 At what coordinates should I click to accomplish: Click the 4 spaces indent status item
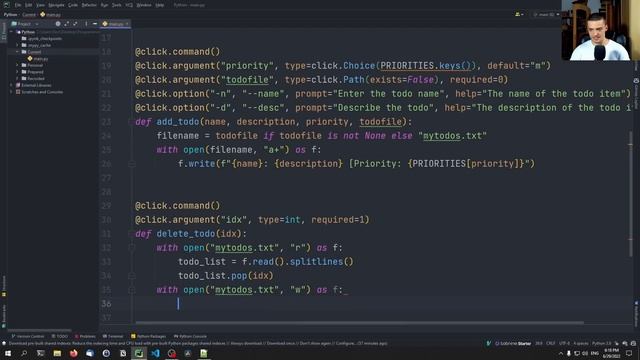coord(581,343)
